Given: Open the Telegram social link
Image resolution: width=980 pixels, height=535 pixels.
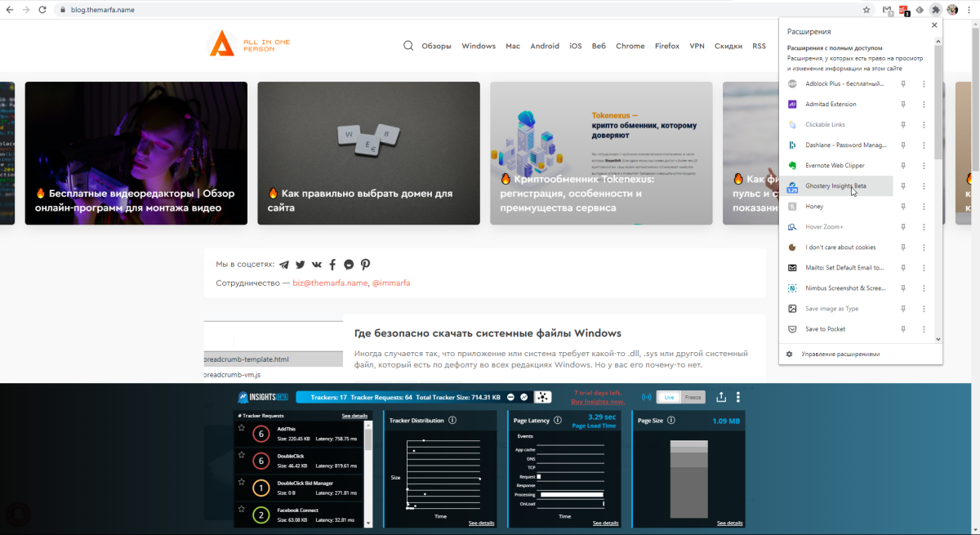Looking at the screenshot, I should [284, 265].
